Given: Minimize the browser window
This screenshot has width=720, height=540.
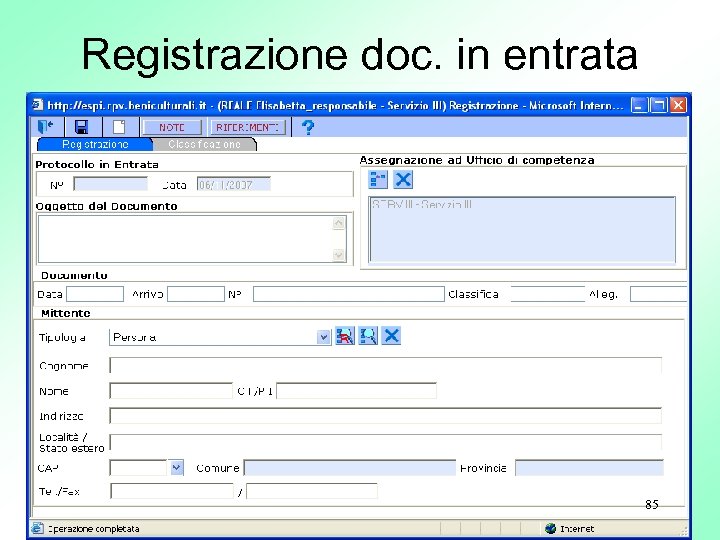Looking at the screenshot, I should (x=639, y=105).
